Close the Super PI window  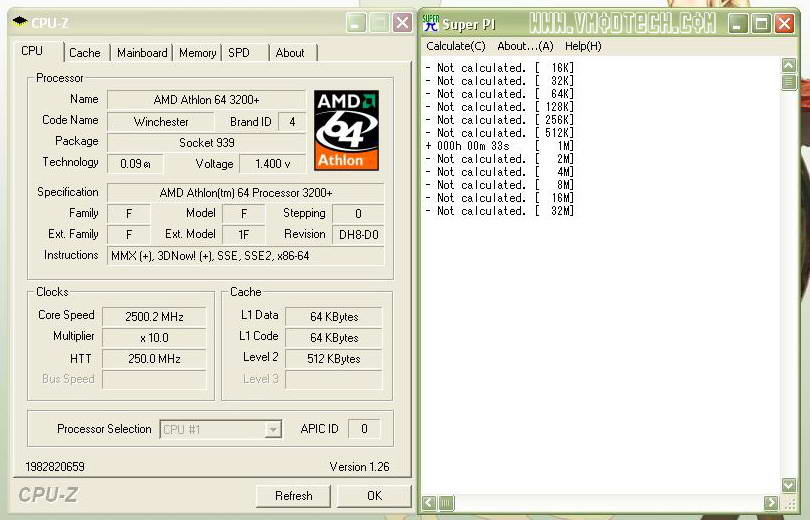coord(784,23)
